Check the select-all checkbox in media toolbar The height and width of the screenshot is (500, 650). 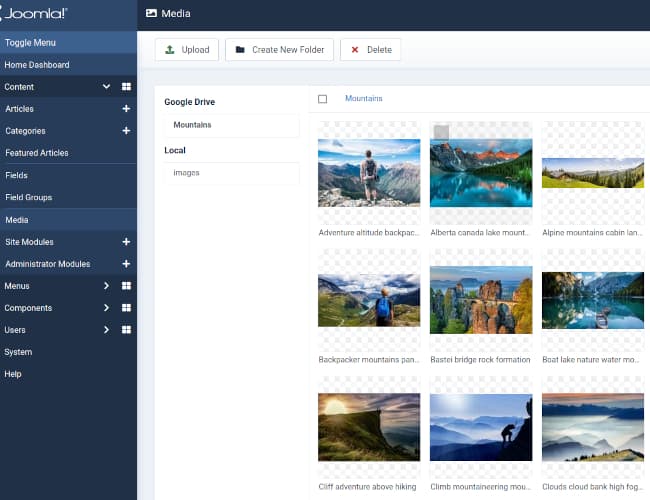point(322,99)
